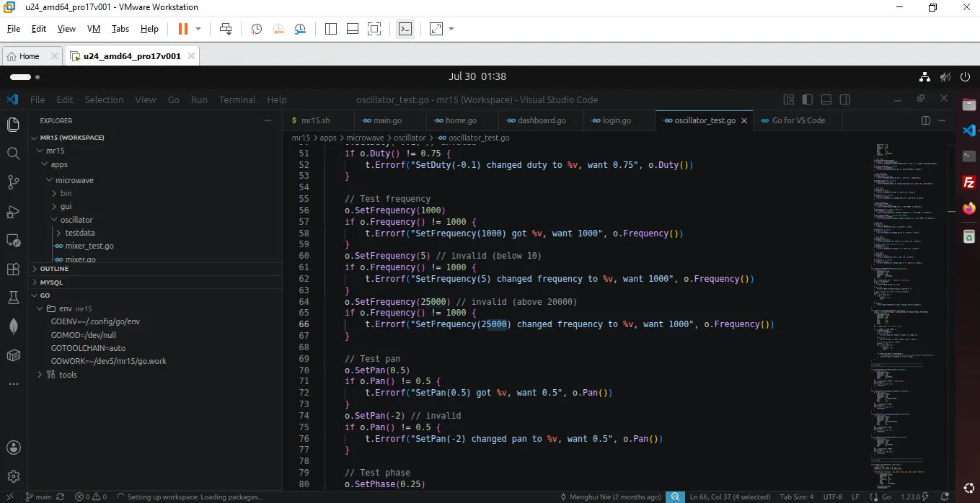Launch Firefox from Ubuntu dock

tap(969, 209)
